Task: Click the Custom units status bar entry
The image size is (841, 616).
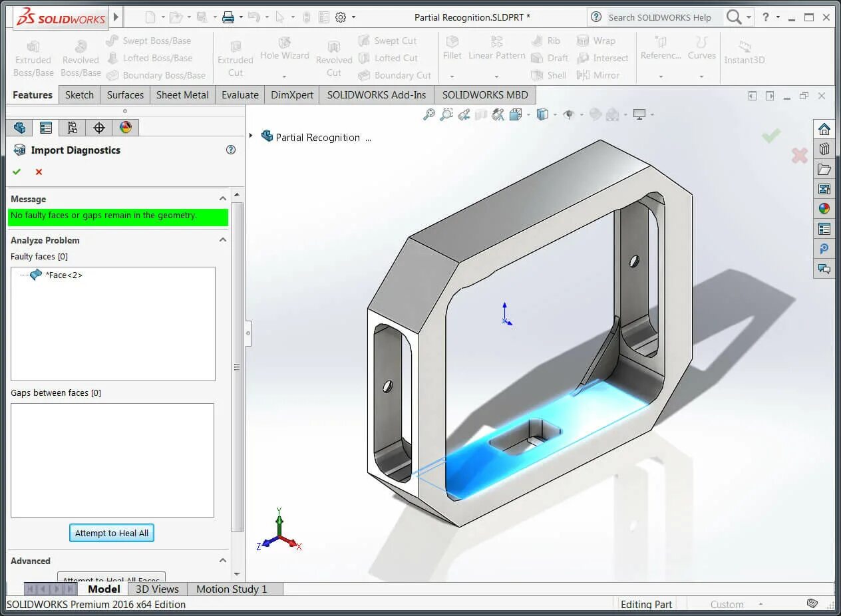Action: click(727, 604)
